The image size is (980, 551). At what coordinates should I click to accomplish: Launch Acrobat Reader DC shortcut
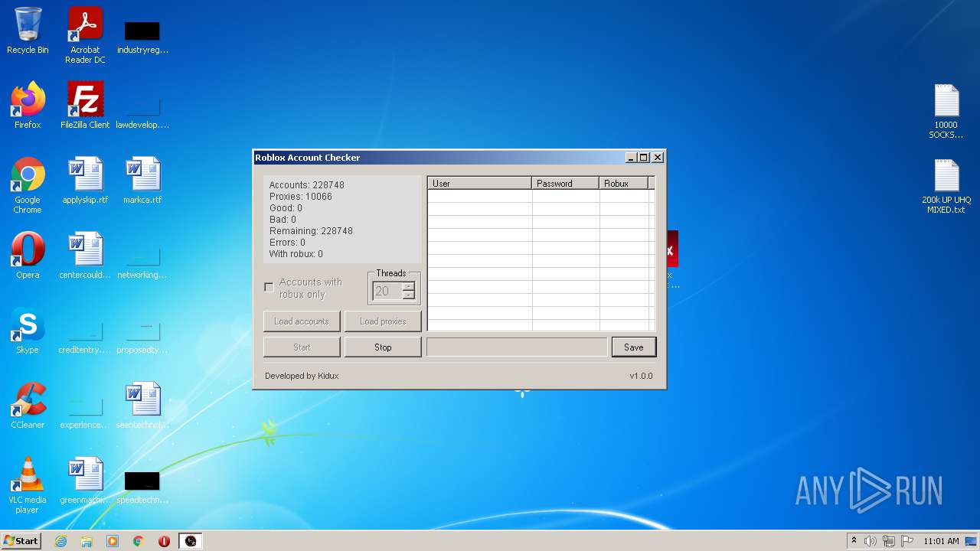pos(85,35)
